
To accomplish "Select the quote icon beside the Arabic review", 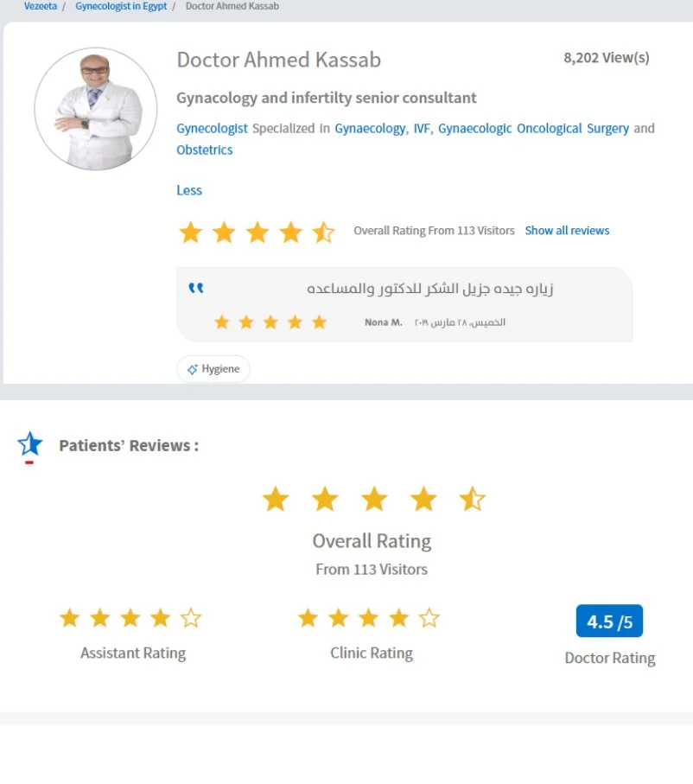I will pos(196,288).
